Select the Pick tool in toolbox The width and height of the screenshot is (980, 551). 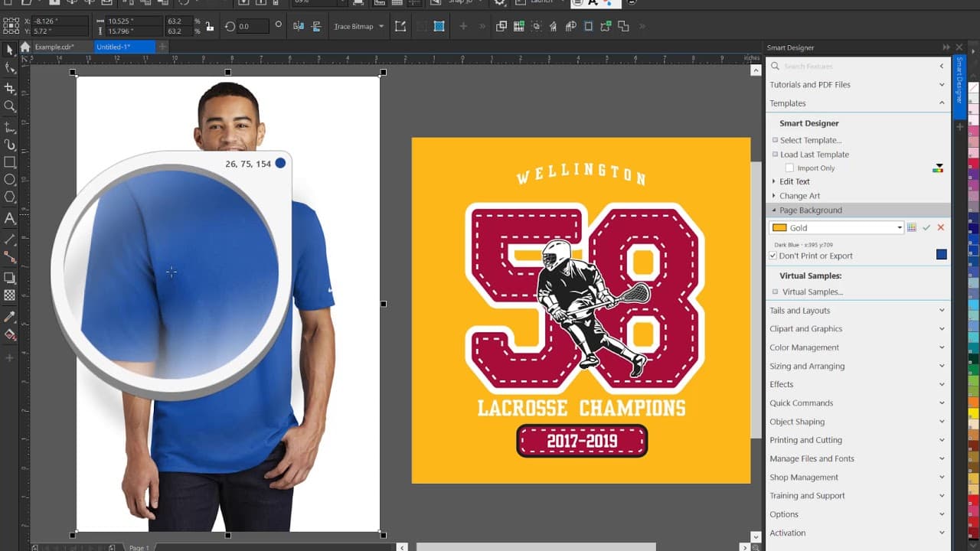click(10, 50)
